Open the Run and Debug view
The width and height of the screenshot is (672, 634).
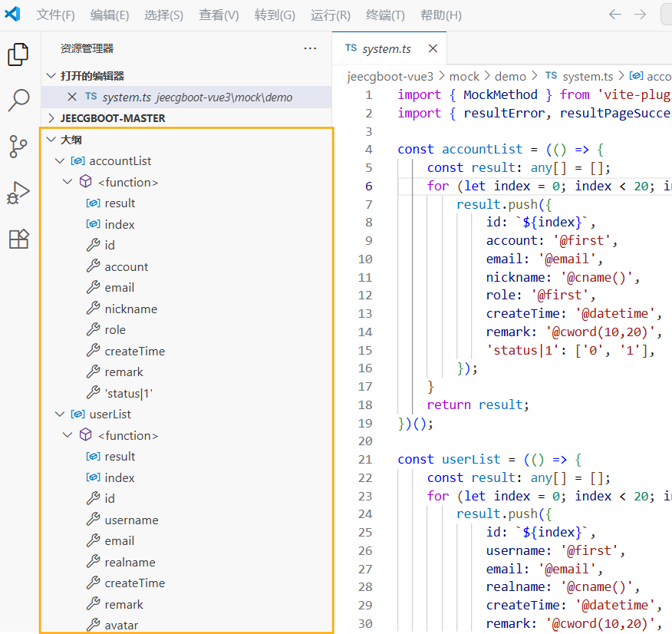[x=18, y=193]
